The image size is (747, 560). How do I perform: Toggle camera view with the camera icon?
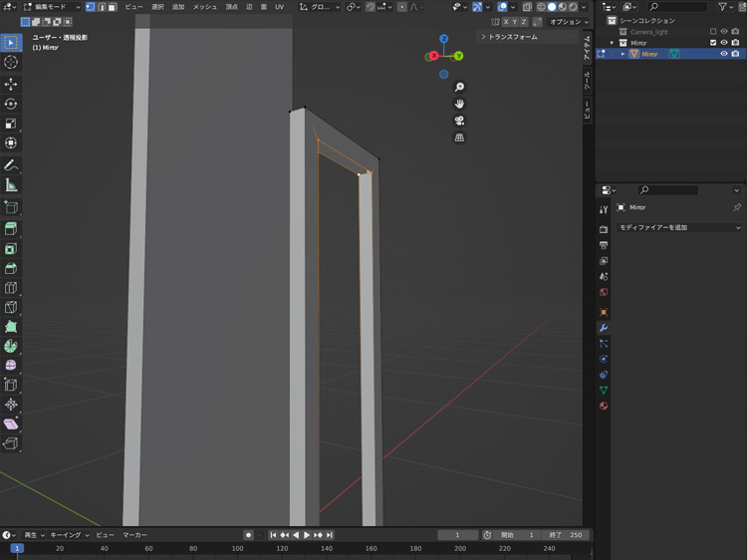[x=459, y=121]
